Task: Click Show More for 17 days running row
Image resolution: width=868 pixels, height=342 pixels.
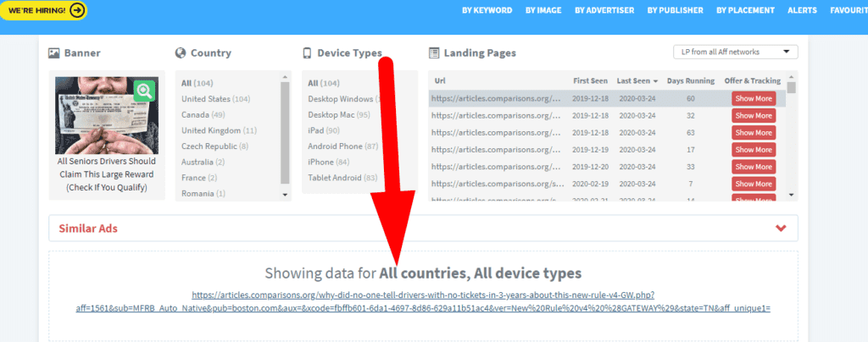Action: pyautogui.click(x=754, y=150)
